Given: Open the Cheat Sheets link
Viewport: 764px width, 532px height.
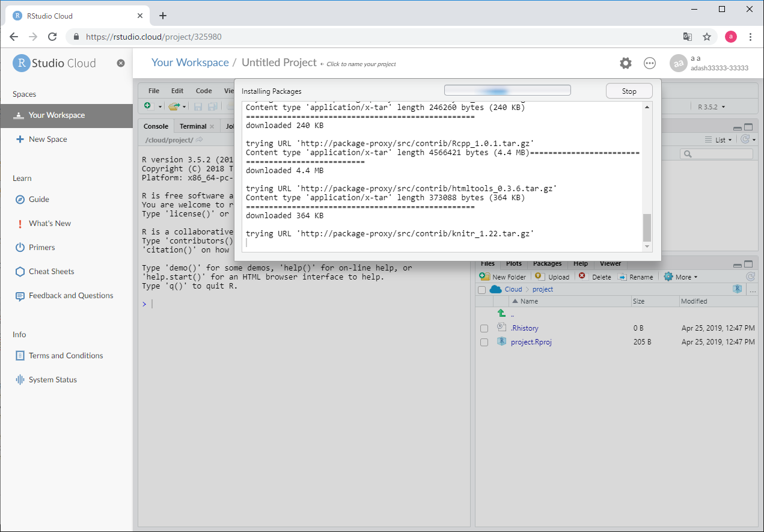Looking at the screenshot, I should (x=52, y=271).
